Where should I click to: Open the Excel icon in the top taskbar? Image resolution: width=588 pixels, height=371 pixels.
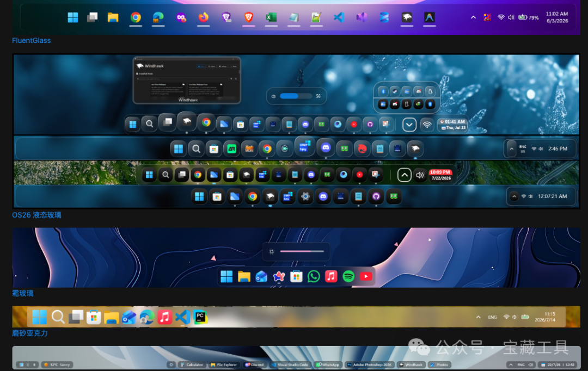[x=271, y=17]
